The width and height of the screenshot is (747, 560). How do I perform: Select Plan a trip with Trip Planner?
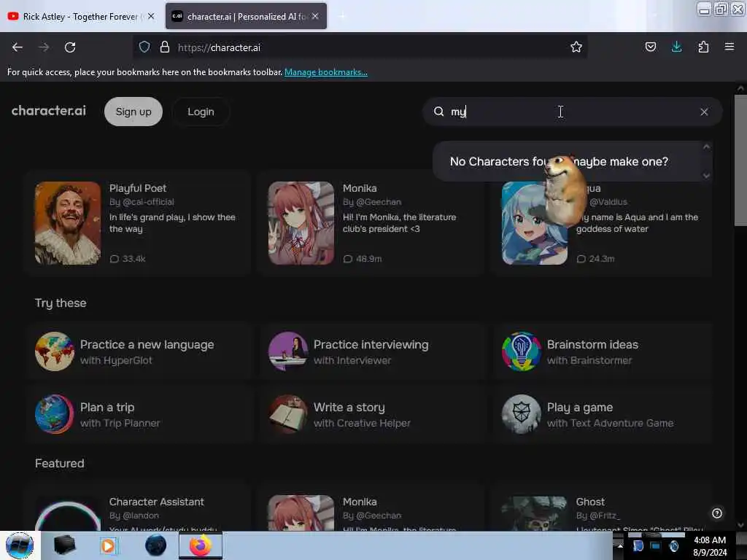(138, 414)
